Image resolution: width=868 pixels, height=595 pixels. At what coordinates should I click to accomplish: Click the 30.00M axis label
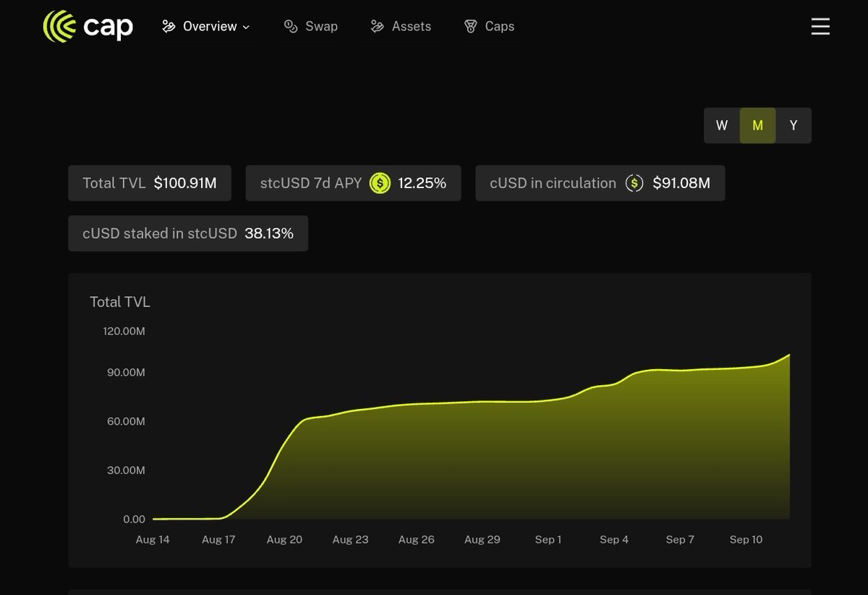click(126, 470)
